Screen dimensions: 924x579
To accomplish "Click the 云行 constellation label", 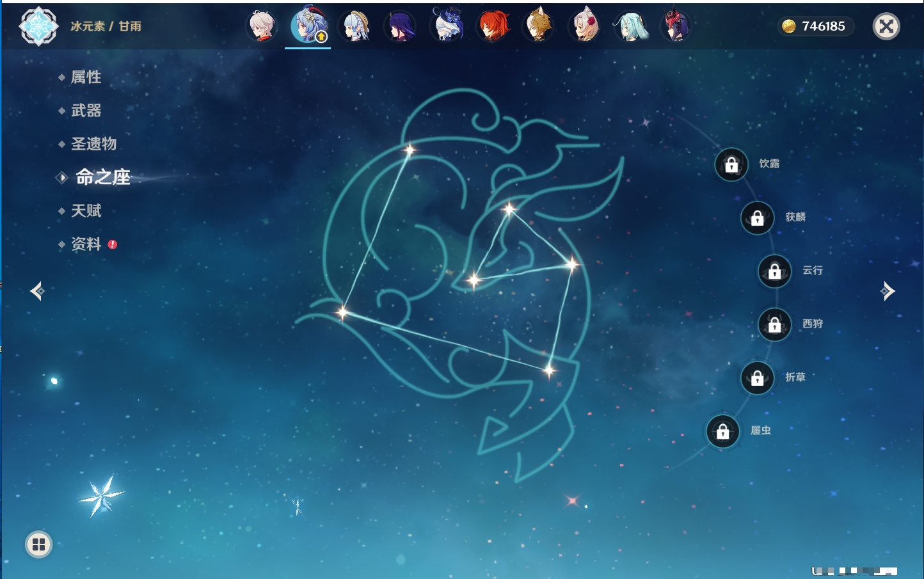I will 813,271.
